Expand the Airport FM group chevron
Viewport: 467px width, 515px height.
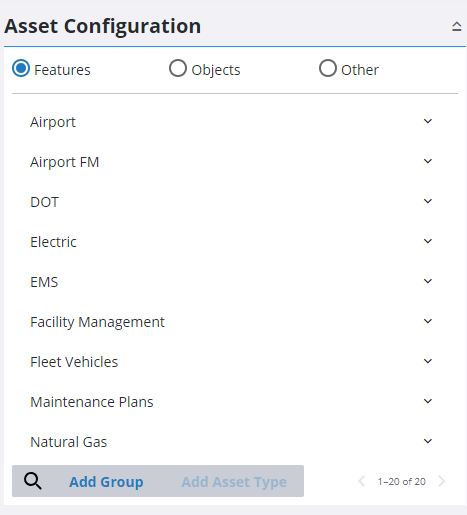(x=428, y=161)
